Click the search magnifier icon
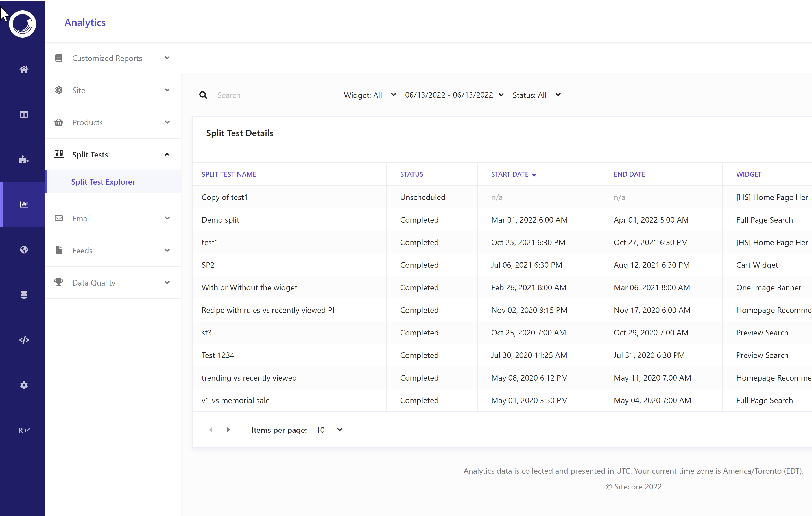This screenshot has height=516, width=812. pyautogui.click(x=203, y=95)
